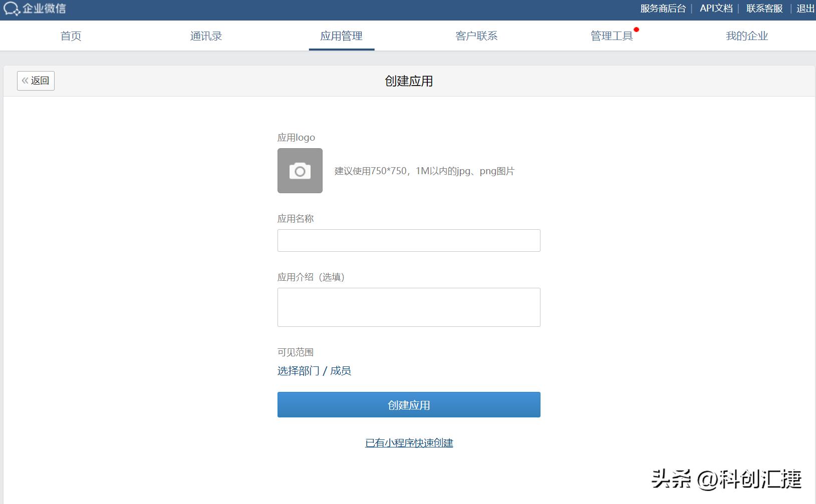Switch to the 首页 tab
816x504 pixels.
pos(71,36)
